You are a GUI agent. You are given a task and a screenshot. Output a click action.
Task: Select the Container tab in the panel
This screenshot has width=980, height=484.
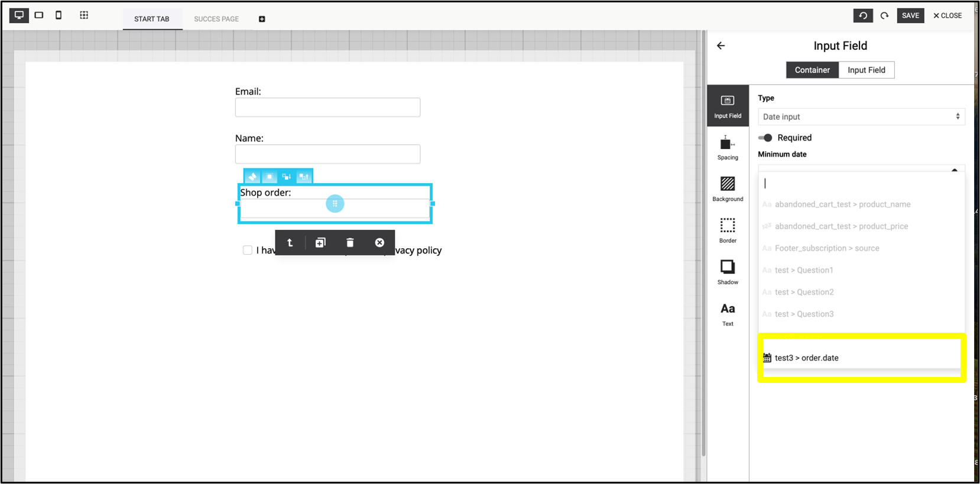click(x=812, y=70)
